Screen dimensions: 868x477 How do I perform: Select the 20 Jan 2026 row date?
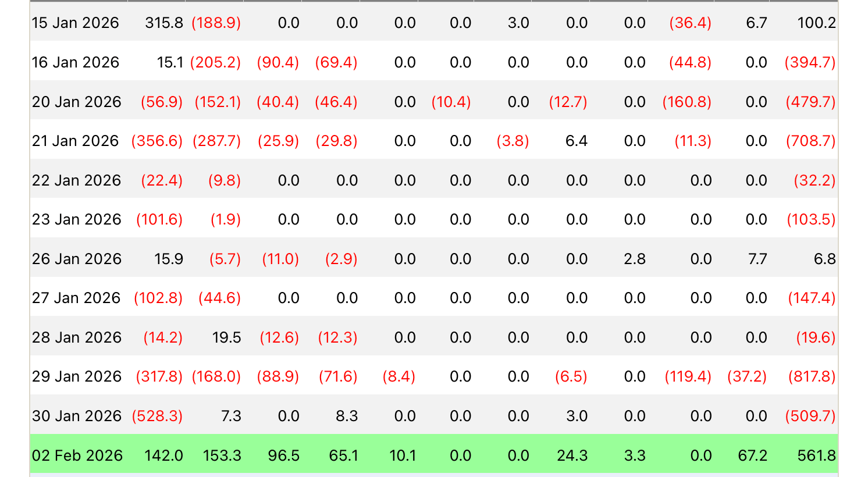(76, 102)
